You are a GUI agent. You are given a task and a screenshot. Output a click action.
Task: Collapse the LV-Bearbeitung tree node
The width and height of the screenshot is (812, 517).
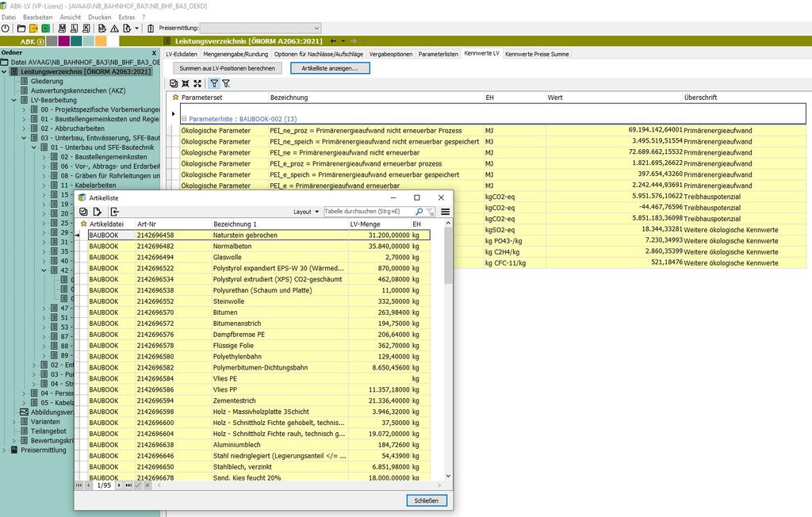click(14, 101)
